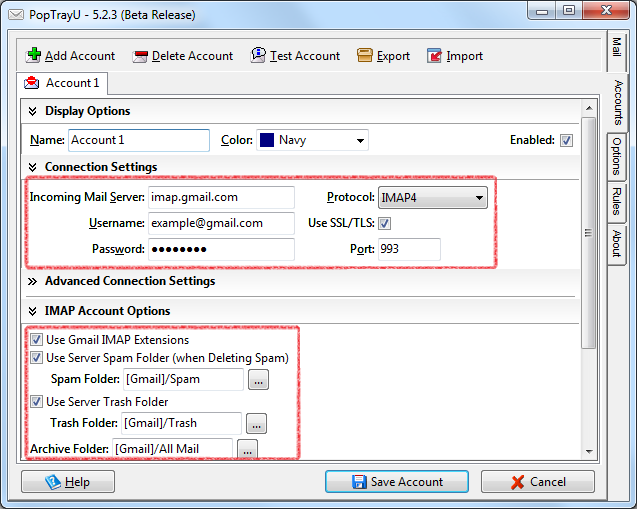Disable Use Gmail IMAP Extensions
The height and width of the screenshot is (509, 637).
click(x=37, y=340)
